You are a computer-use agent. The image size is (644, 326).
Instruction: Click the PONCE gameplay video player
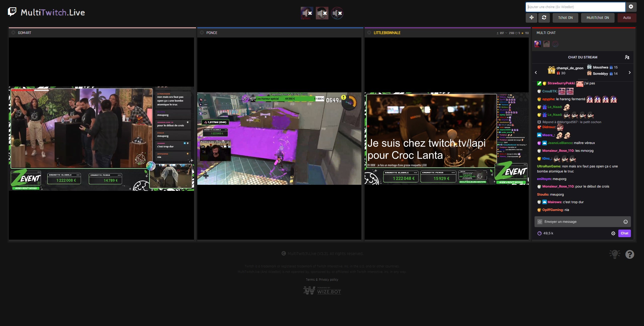(279, 139)
